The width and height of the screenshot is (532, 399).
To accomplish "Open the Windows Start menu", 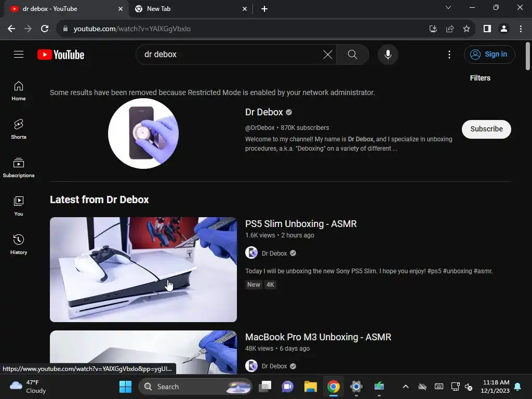I will 125,387.
